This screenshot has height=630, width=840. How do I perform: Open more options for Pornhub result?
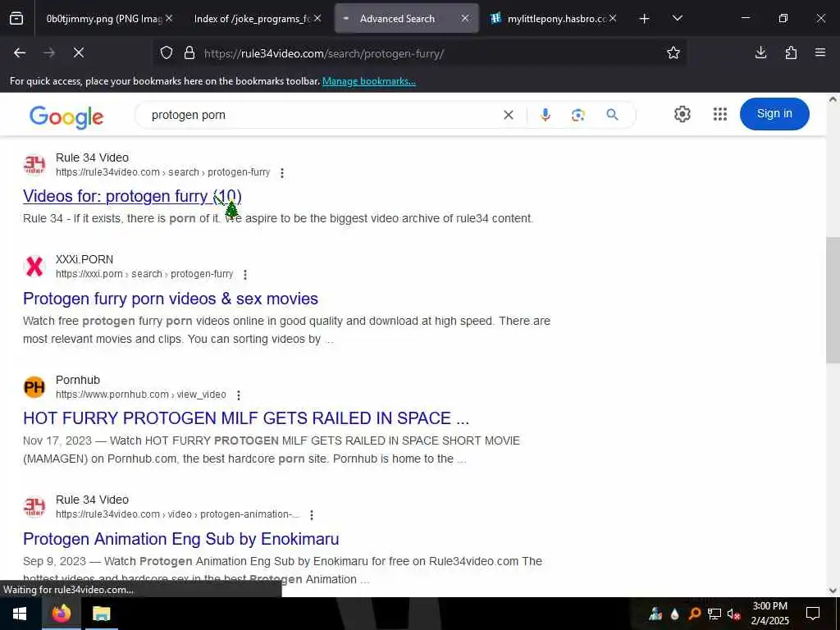point(239,395)
